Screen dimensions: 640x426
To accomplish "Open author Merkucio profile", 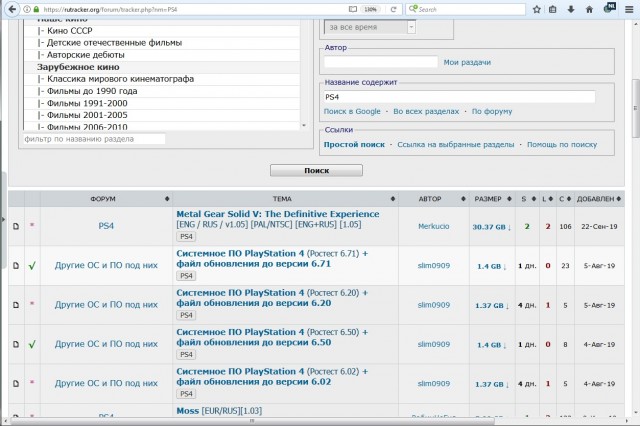I will (x=433, y=226).
